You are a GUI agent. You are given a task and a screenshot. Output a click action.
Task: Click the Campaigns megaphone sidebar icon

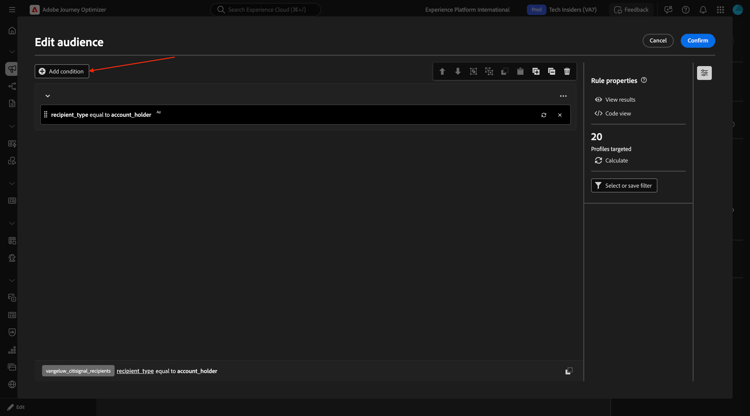pos(12,69)
